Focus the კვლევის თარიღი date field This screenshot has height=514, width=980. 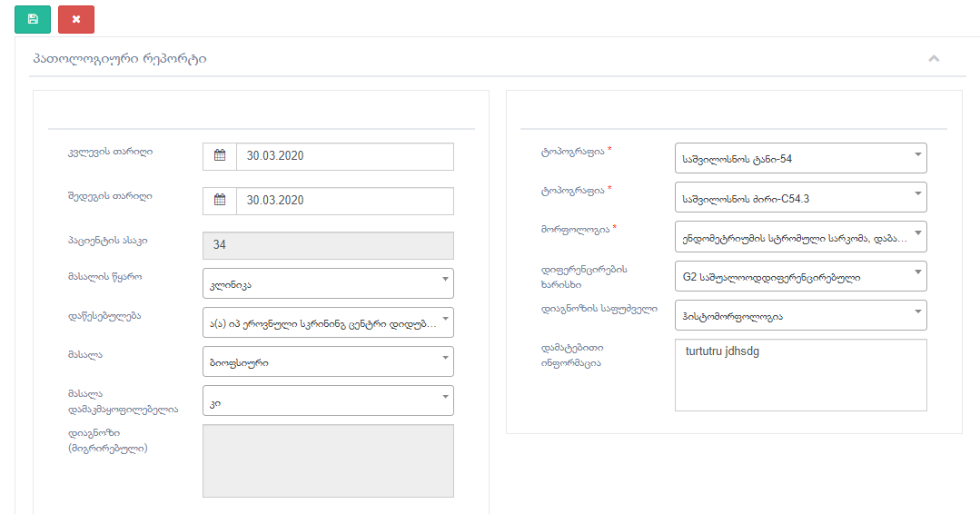(x=344, y=156)
